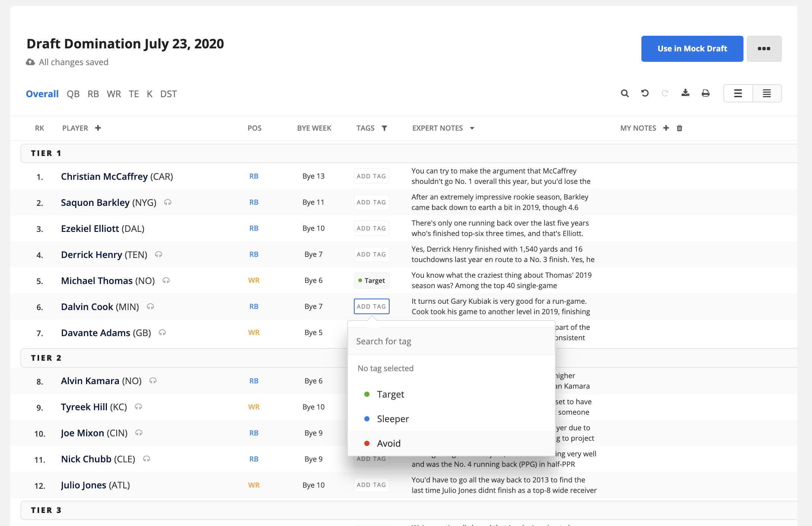
Task: Click Use in Mock Draft button
Action: point(692,48)
